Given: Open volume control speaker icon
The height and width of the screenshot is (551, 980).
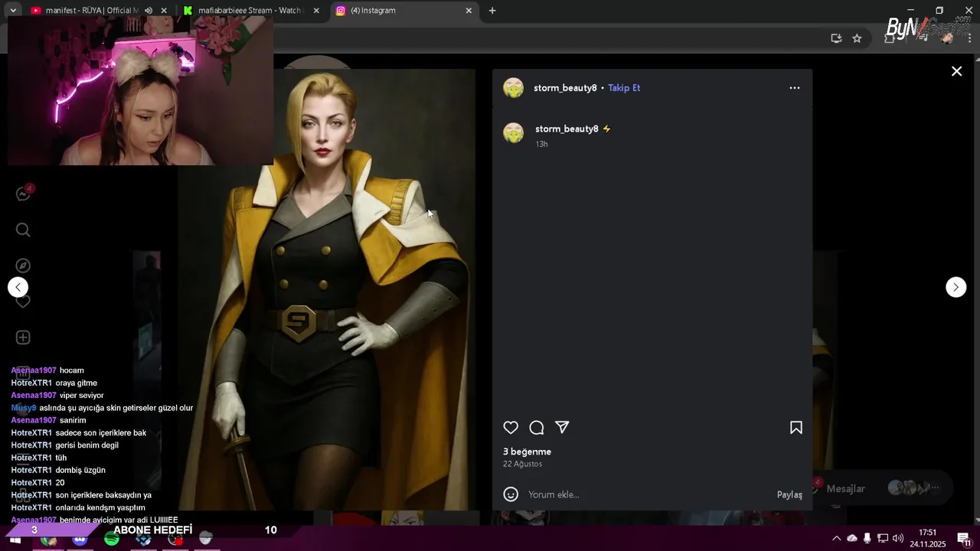Looking at the screenshot, I should pos(897,538).
